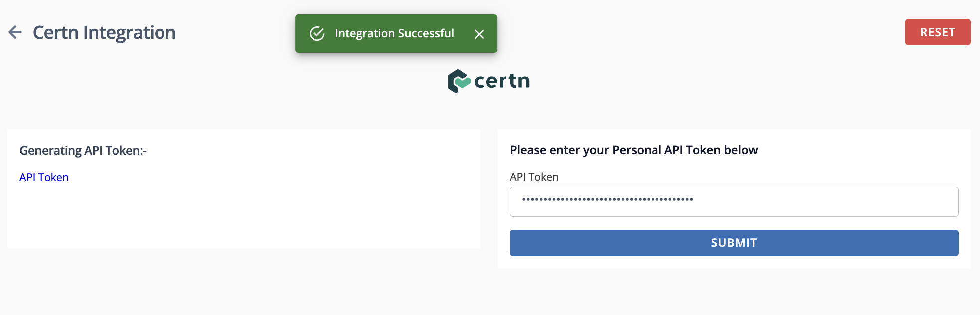Click the X icon beside Integration Successful
Image resolution: width=980 pixels, height=315 pixels.
pyautogui.click(x=479, y=34)
